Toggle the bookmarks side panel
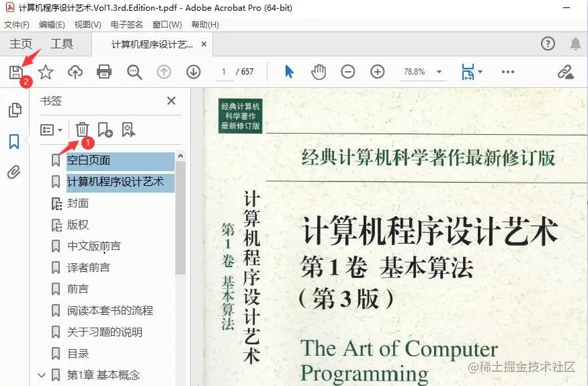 click(14, 142)
